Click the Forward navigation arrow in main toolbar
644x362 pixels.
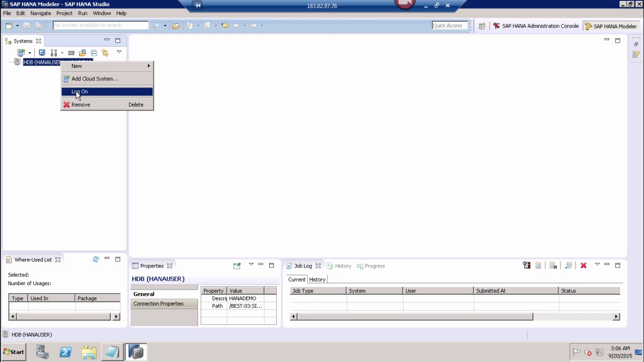(x=254, y=26)
